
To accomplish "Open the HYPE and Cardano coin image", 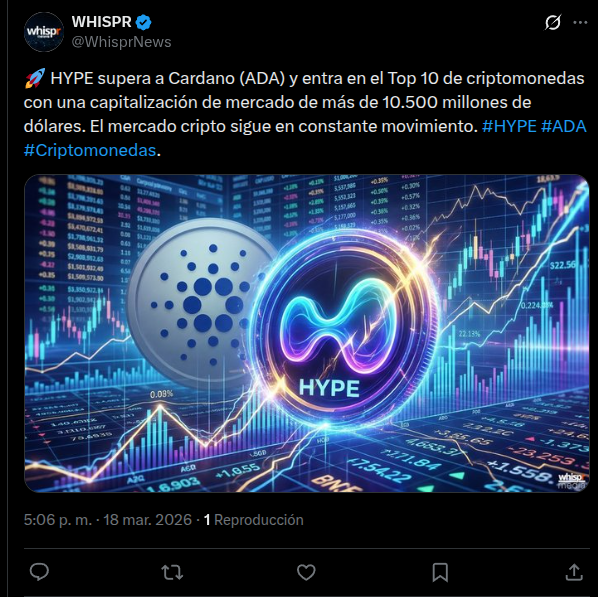I will (x=307, y=333).
